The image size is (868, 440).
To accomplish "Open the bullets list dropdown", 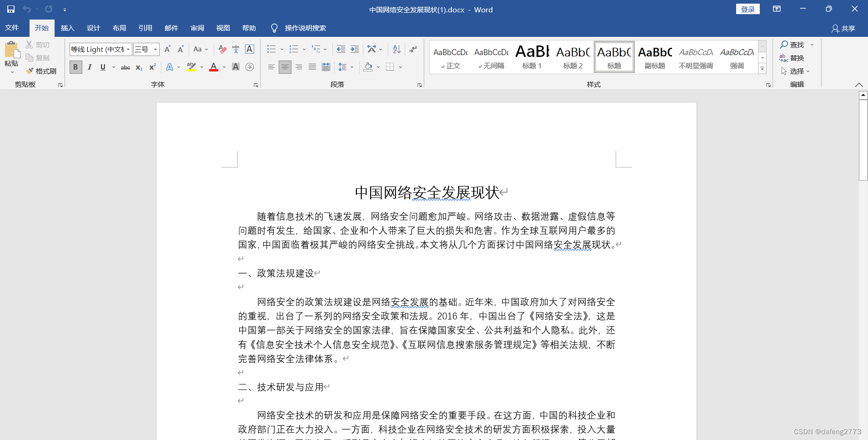I will click(282, 49).
